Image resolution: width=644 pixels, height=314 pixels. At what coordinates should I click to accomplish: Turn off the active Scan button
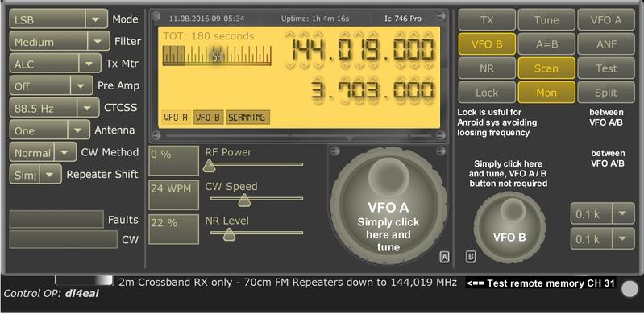pyautogui.click(x=546, y=68)
